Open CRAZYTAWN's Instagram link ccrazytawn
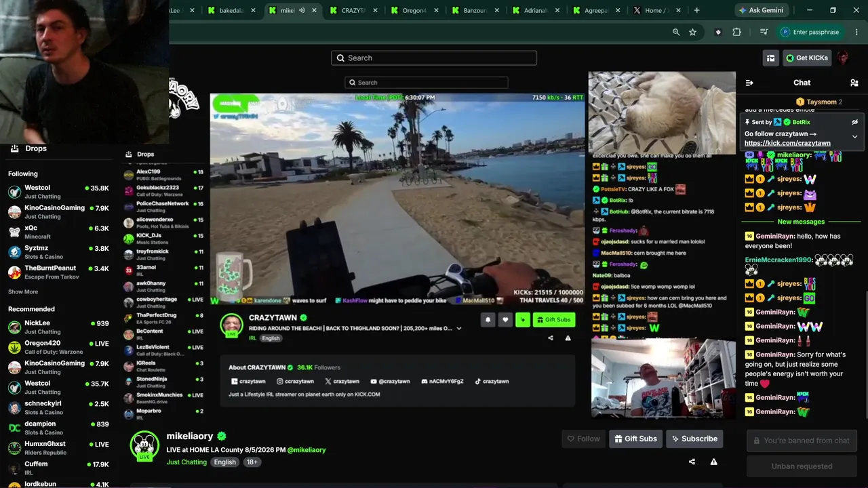This screenshot has height=488, width=868. pyautogui.click(x=295, y=382)
